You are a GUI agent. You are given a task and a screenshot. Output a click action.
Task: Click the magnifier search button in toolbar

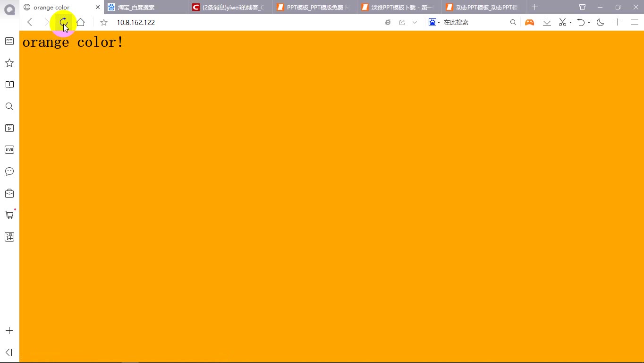513,22
